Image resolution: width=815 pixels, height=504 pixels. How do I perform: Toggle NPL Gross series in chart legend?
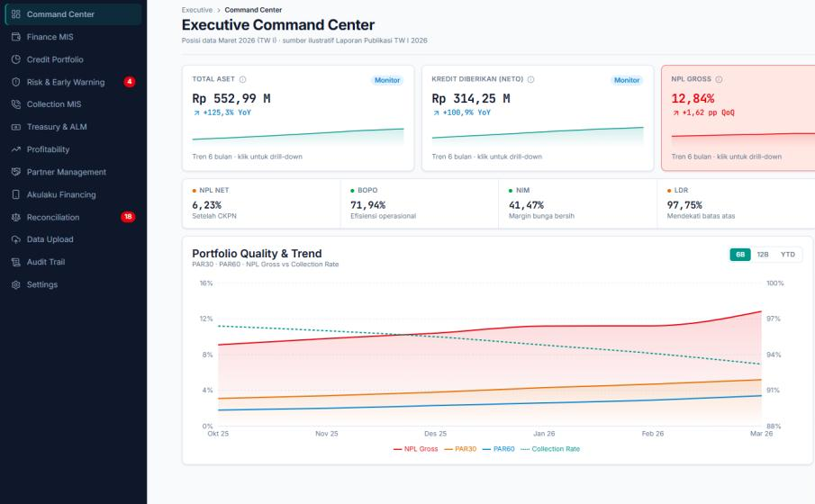pos(416,449)
